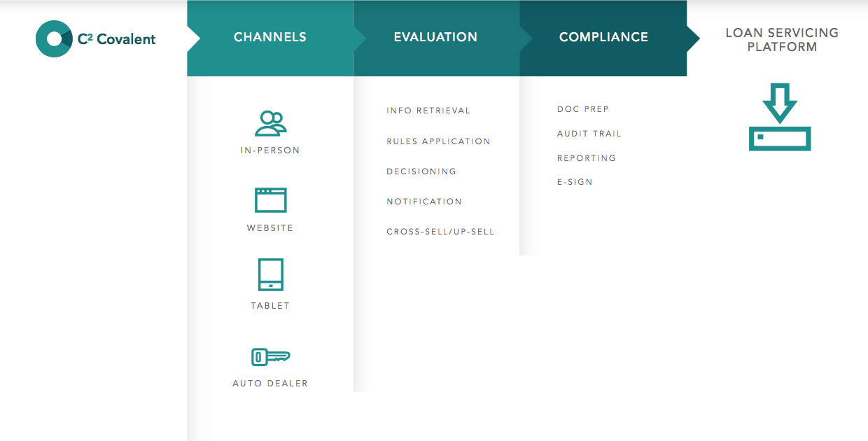Open the Cross-Sell/Up-Sell option
The width and height of the screenshot is (868, 441).
tap(440, 231)
